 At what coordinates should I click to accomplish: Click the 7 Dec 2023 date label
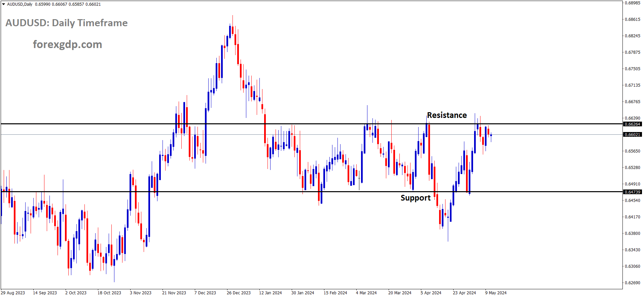click(x=205, y=293)
